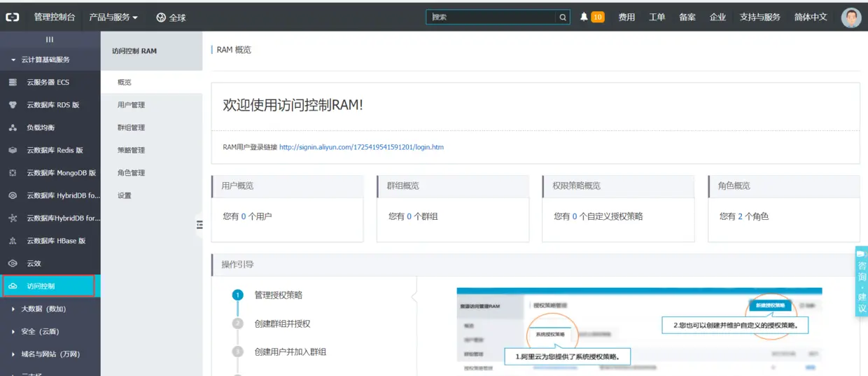Click 云数据库 Redis 版 text

click(55, 151)
